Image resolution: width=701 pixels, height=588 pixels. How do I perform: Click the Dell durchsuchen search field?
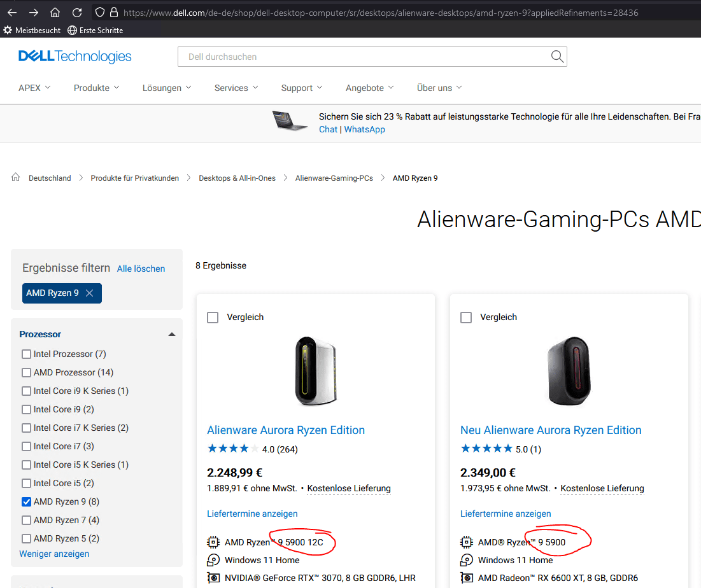(x=363, y=57)
